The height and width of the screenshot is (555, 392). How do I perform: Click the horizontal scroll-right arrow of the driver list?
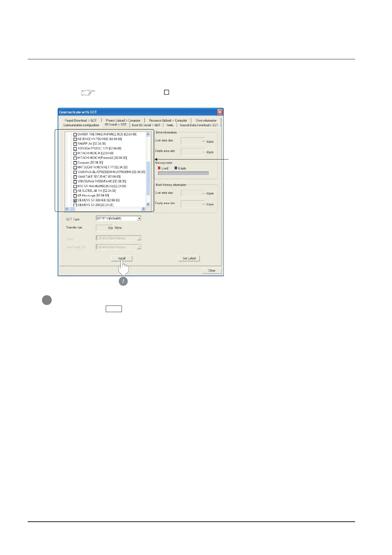(143, 209)
